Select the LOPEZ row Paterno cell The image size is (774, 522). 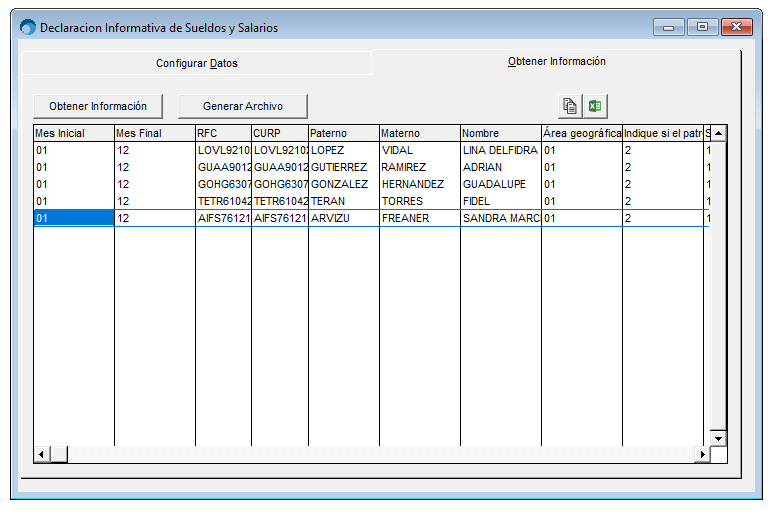click(x=343, y=150)
